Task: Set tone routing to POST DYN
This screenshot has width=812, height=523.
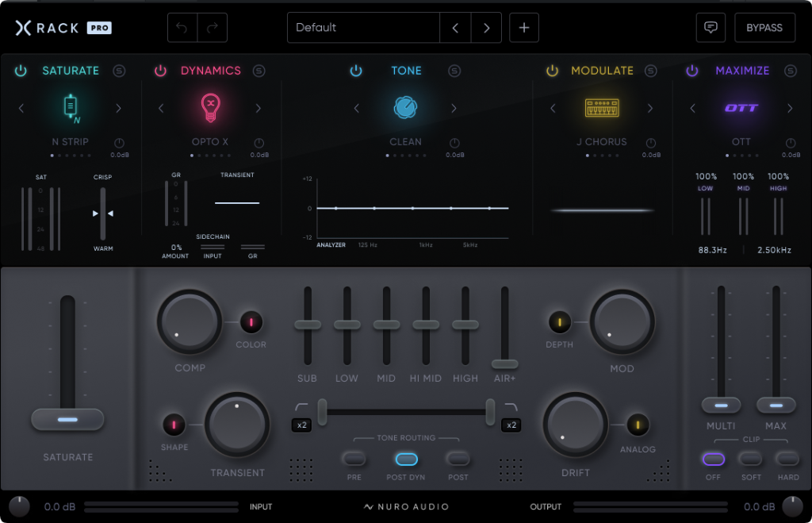Action: (x=406, y=459)
